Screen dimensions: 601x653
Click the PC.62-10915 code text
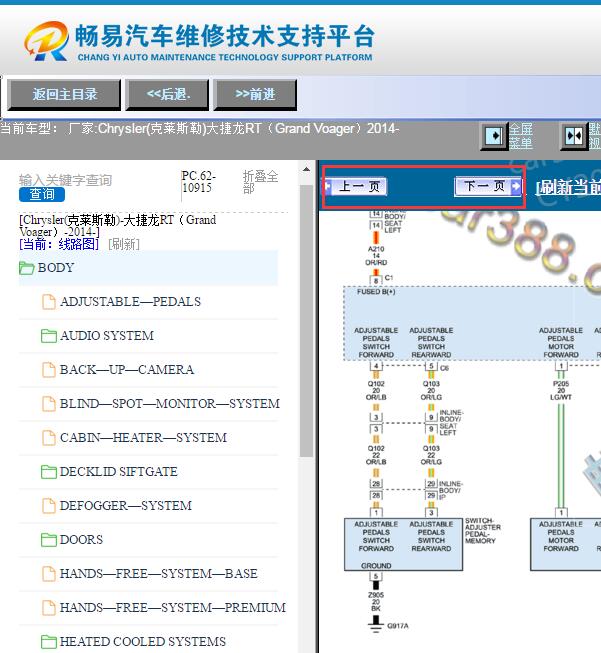point(198,182)
